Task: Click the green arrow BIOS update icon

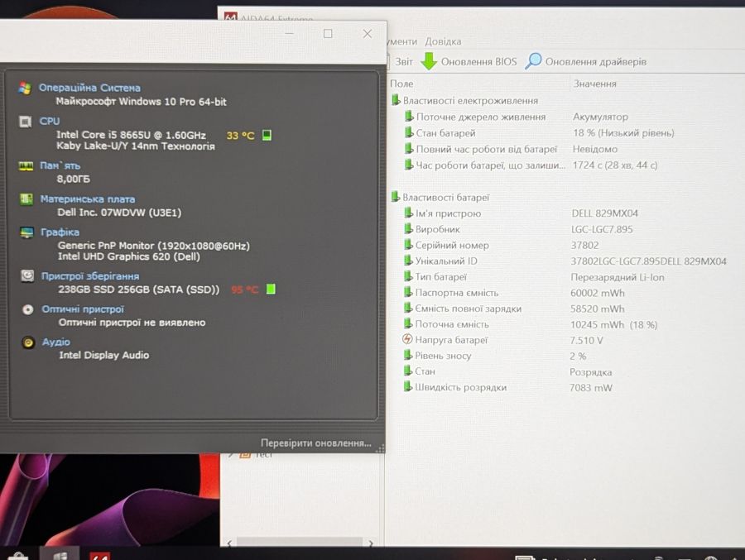Action: click(429, 61)
